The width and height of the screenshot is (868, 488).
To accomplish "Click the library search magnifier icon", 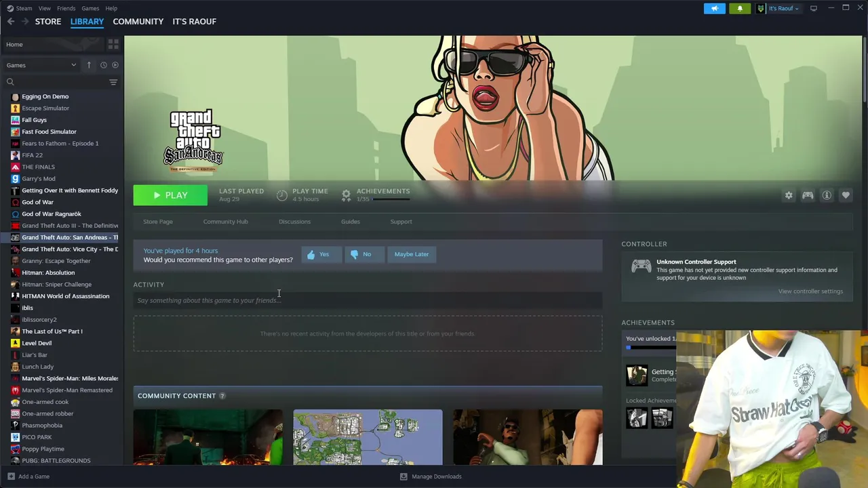I will point(10,82).
